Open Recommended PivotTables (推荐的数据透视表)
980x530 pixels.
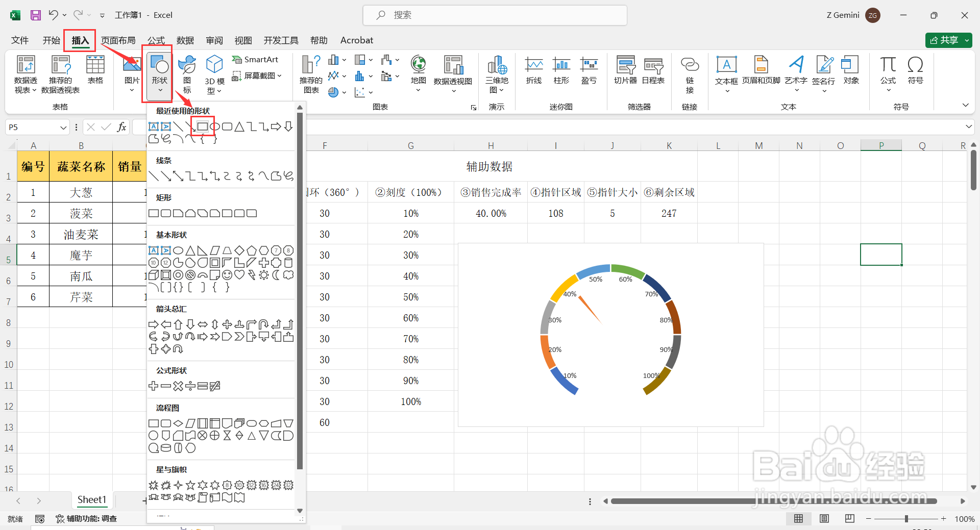(x=60, y=74)
